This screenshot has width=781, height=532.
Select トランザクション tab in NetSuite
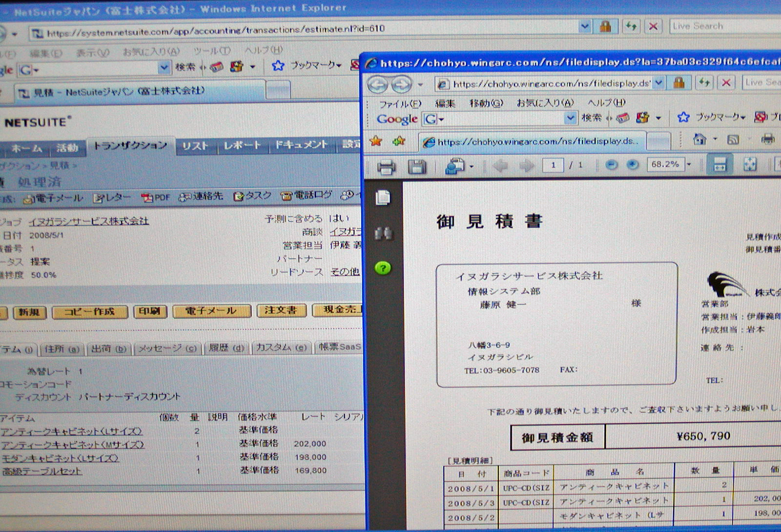(130, 145)
